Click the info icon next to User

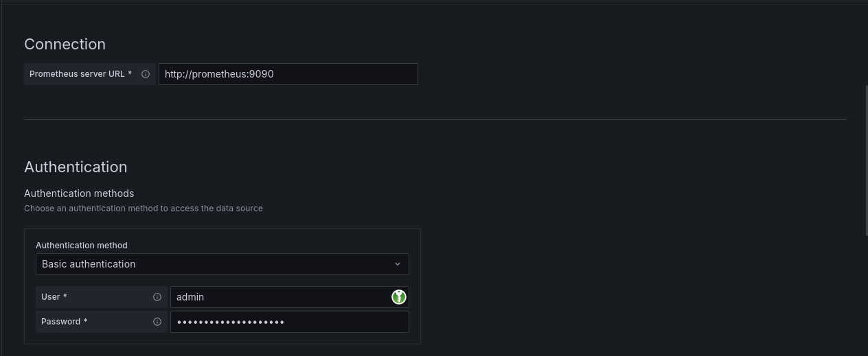pyautogui.click(x=157, y=297)
